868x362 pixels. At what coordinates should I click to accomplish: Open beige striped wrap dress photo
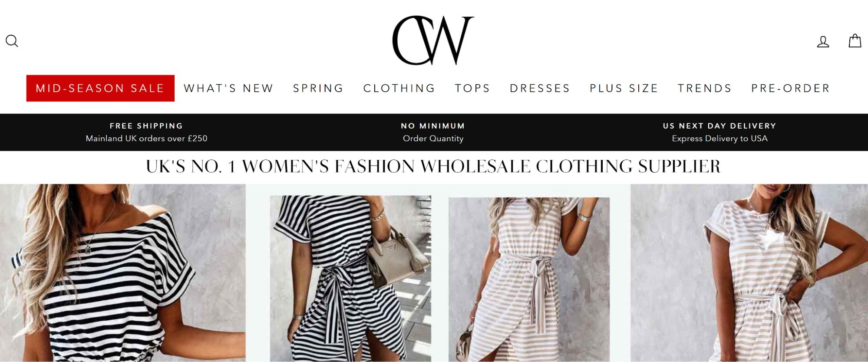(529, 279)
